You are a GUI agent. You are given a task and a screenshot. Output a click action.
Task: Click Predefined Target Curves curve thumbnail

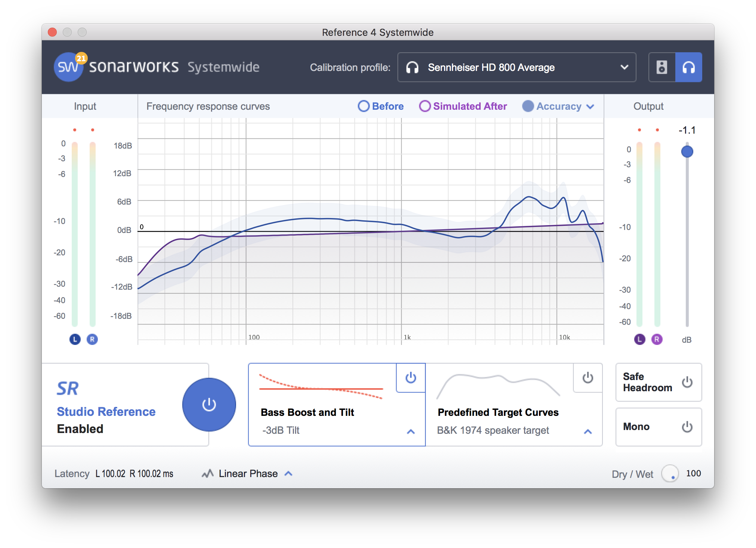point(498,386)
